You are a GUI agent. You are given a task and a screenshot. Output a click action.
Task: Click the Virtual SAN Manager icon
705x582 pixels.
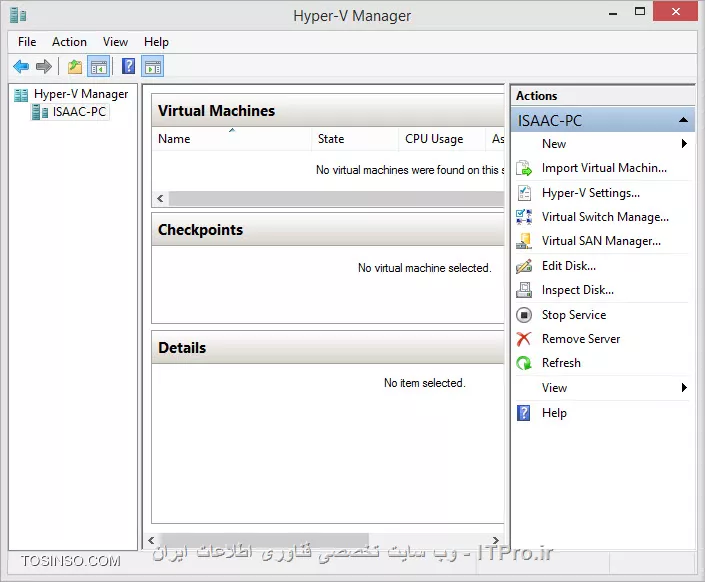pyautogui.click(x=524, y=241)
